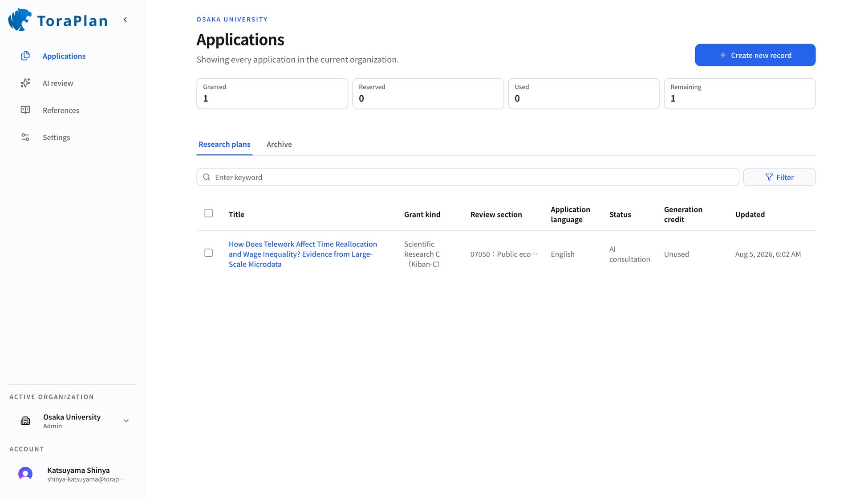Click the Title column header
Image resolution: width=868 pixels, height=499 pixels.
click(x=236, y=214)
